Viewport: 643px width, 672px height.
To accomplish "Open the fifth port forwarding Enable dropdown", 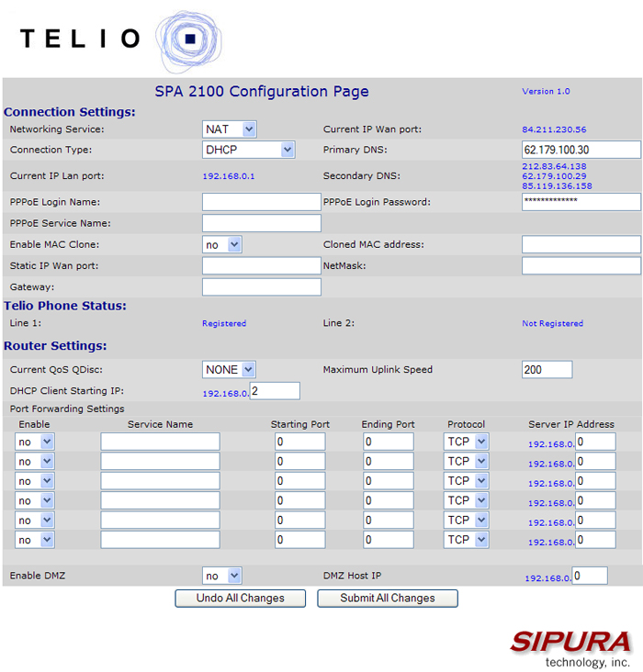I will click(x=35, y=521).
